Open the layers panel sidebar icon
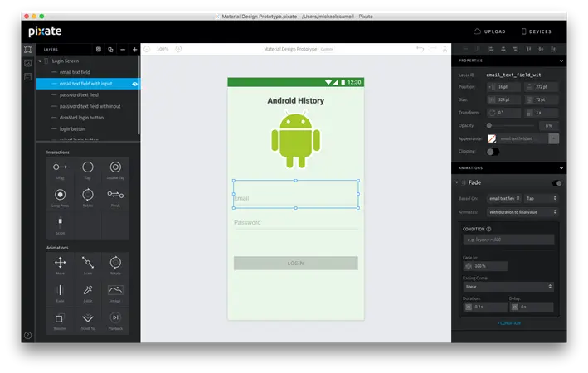 (27, 49)
